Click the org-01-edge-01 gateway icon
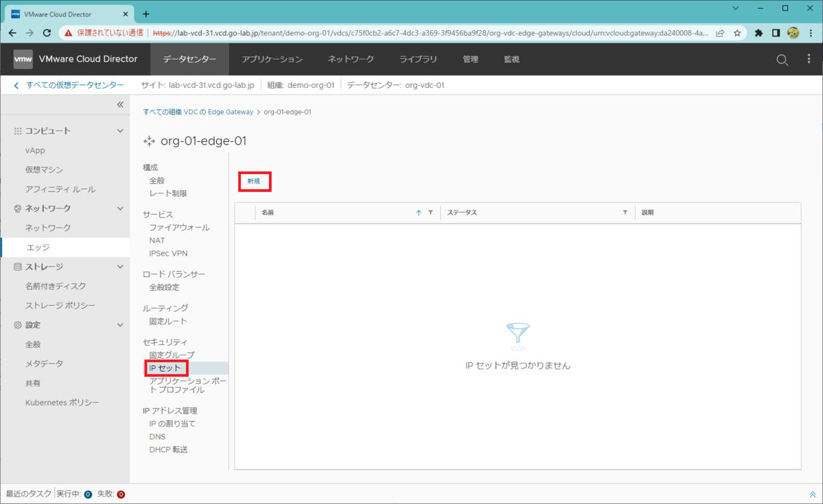This screenshot has width=823, height=504. point(149,141)
